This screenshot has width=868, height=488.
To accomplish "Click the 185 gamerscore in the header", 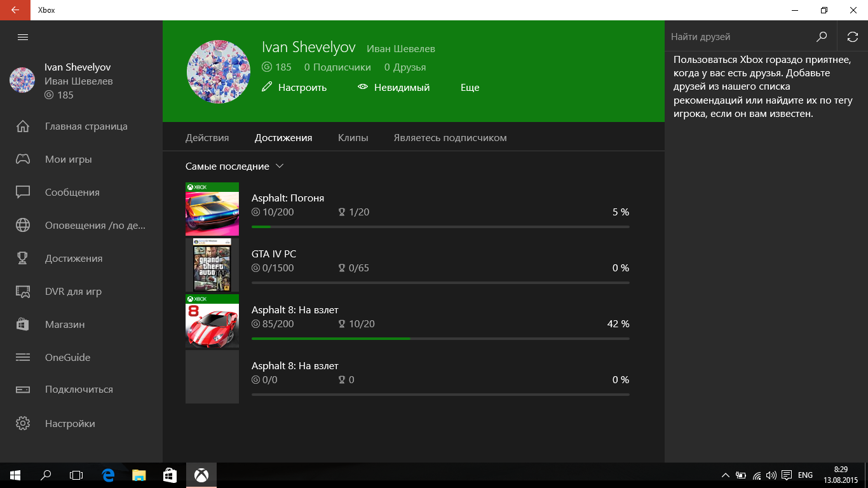I will coord(276,67).
